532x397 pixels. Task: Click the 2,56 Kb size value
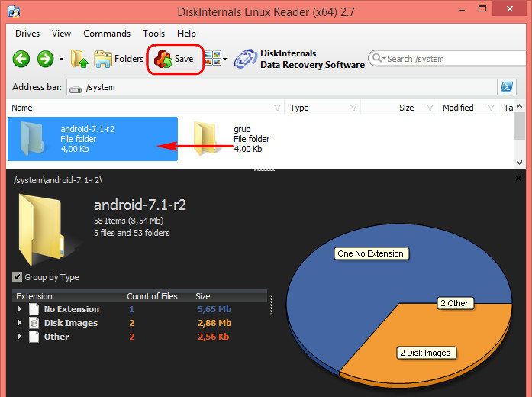click(x=214, y=337)
